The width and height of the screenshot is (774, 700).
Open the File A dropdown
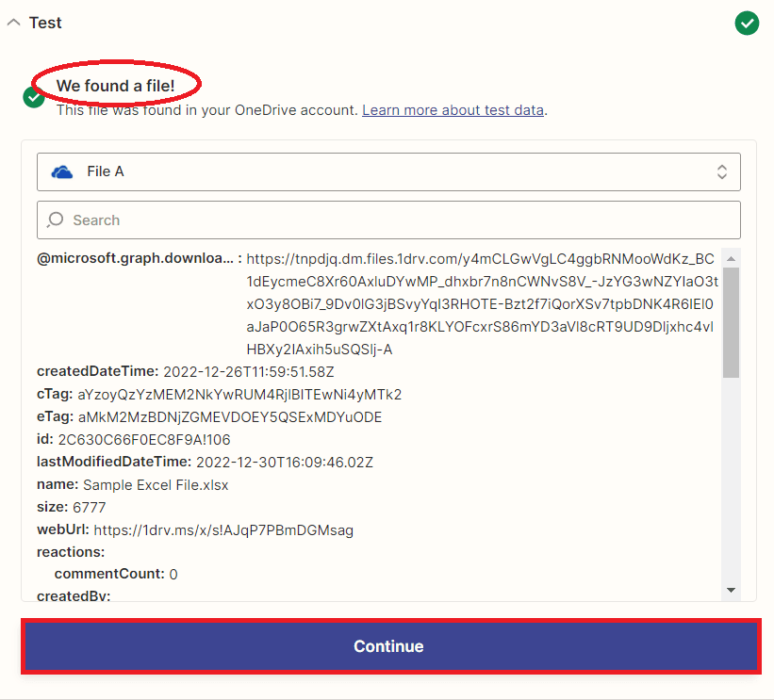388,171
